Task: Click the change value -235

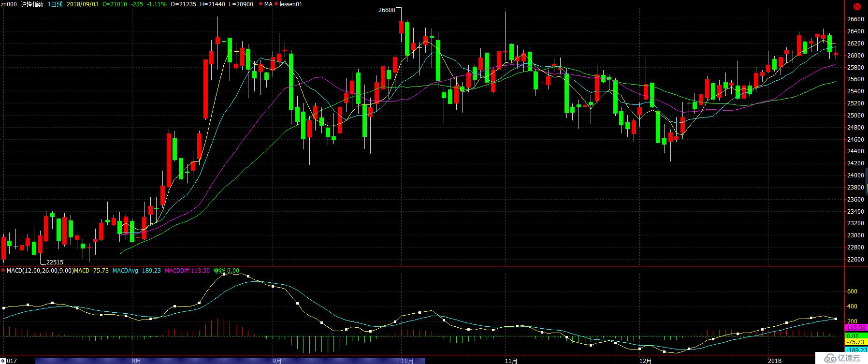Action: pyautogui.click(x=136, y=4)
